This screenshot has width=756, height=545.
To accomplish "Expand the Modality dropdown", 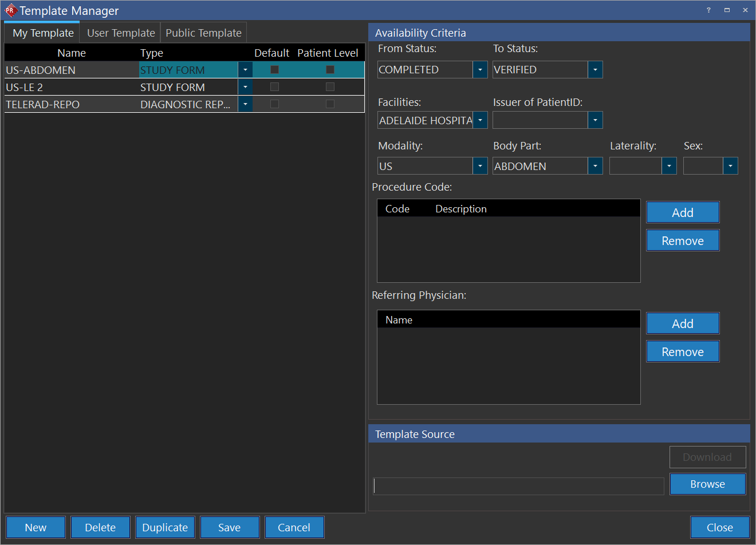I will (480, 166).
